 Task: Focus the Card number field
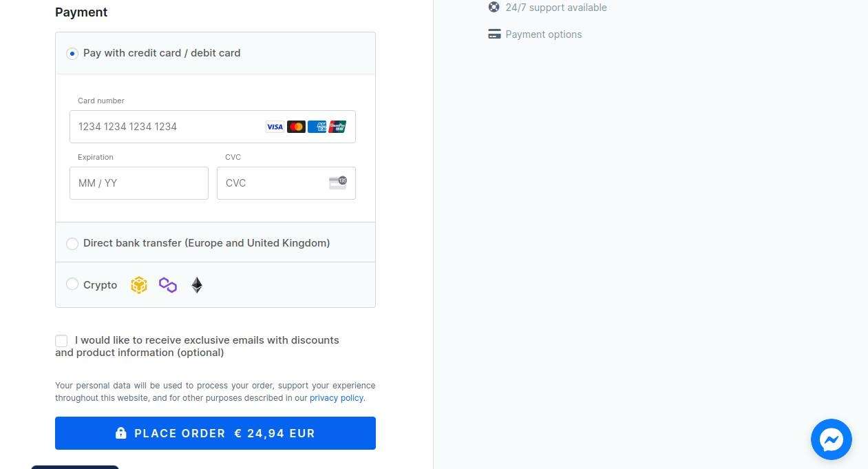tap(213, 127)
